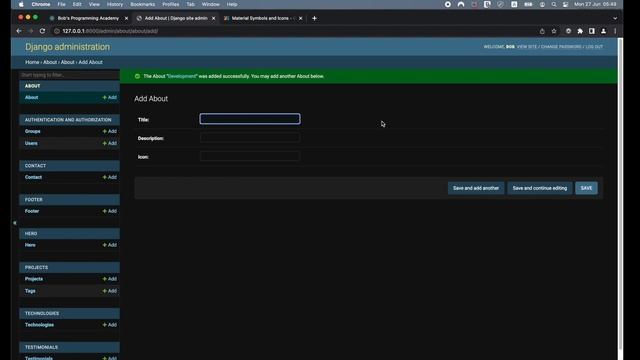Click Add next to Projects
Screen dimensions: 640x360
pyautogui.click(x=110, y=279)
